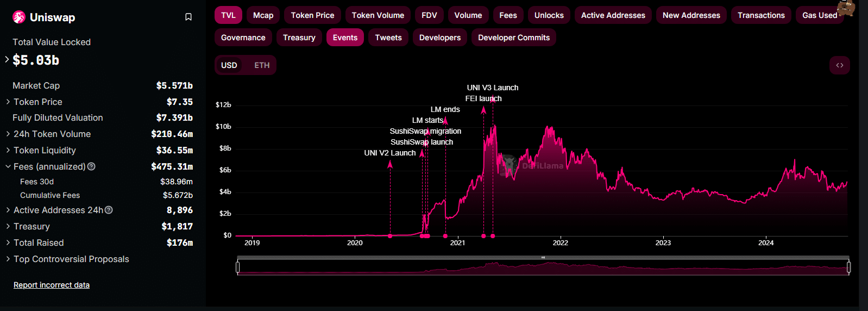Viewport: 868px width, 311px height.
Task: Click the Active Addresses 24h help icon
Action: tap(109, 210)
